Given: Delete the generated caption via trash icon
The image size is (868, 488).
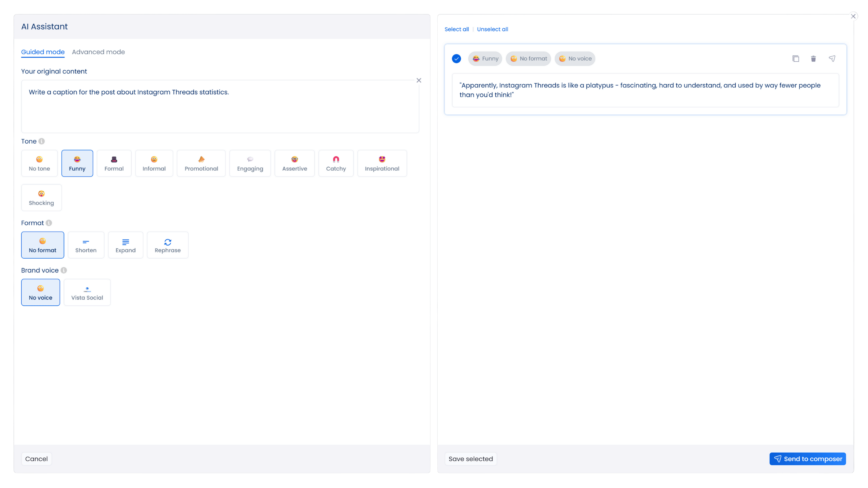Looking at the screenshot, I should [x=813, y=58].
